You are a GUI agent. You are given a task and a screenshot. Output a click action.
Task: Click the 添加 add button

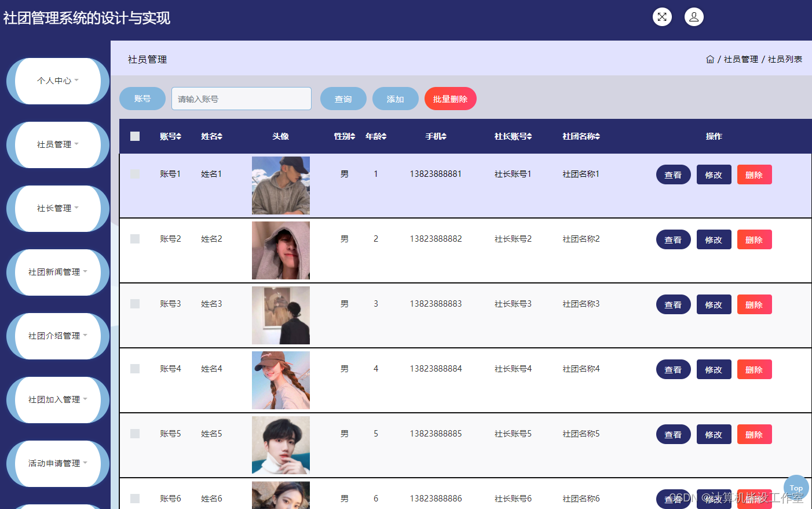(396, 99)
